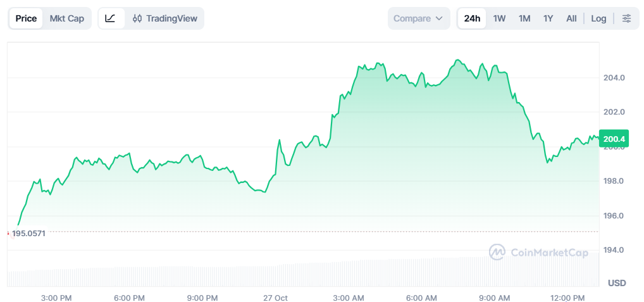
Task: Show the All time range
Action: [571, 18]
